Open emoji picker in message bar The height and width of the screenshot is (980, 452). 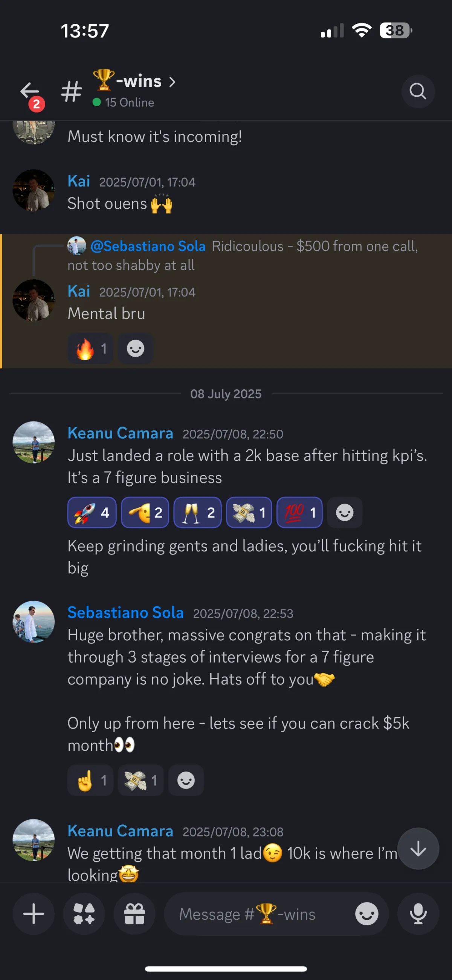pyautogui.click(x=366, y=914)
